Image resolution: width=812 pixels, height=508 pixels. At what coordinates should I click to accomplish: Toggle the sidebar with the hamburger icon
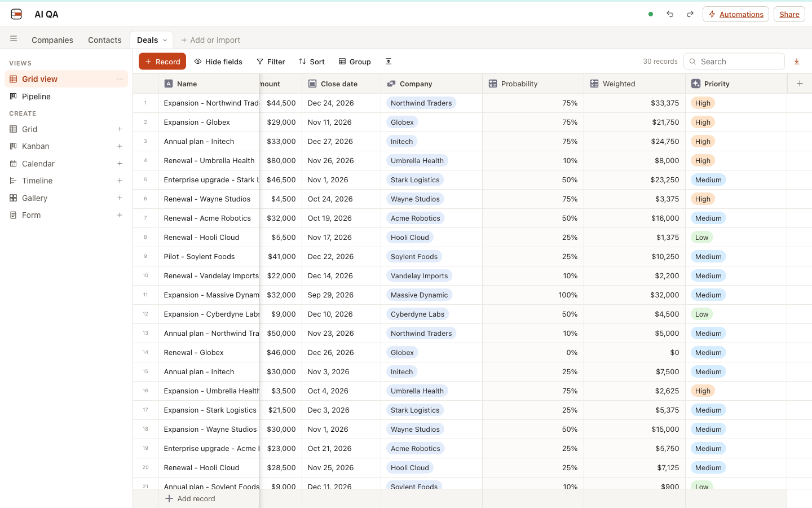pyautogui.click(x=14, y=39)
